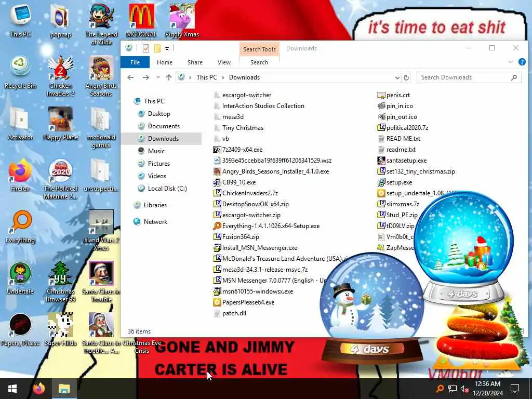
Task: Launch Chicken Invaders 2 shortcut
Action: 60,76
